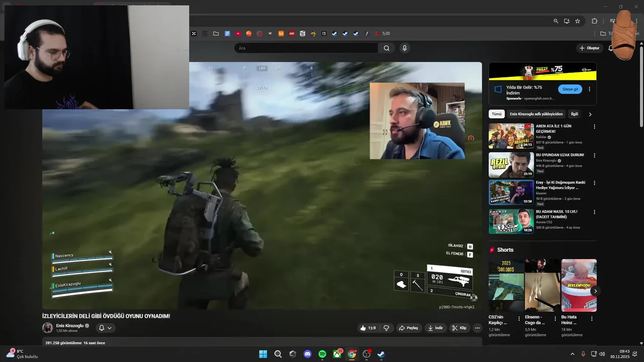644x362 pixels.
Task: Select Enis Kirazoglu adlı yükleyiciden chip
Action: (x=536, y=114)
